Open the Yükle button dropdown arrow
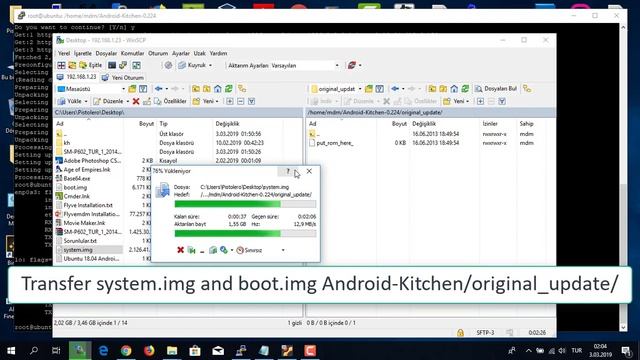This screenshot has width=640, height=360. 86,101
